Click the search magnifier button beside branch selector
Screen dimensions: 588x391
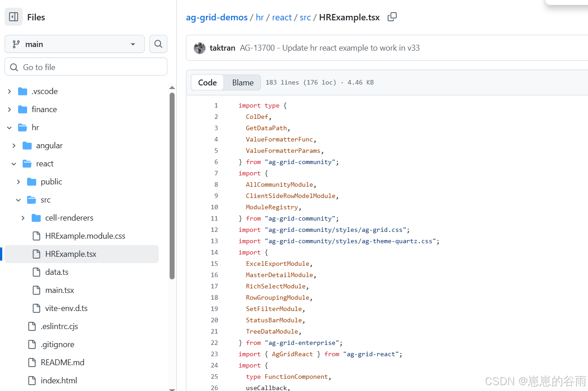(158, 44)
